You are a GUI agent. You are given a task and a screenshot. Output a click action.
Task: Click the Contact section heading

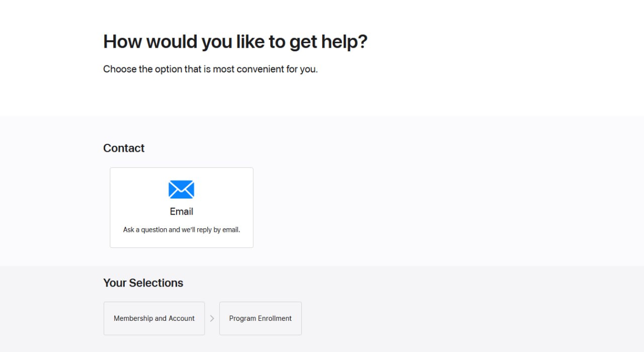(124, 148)
